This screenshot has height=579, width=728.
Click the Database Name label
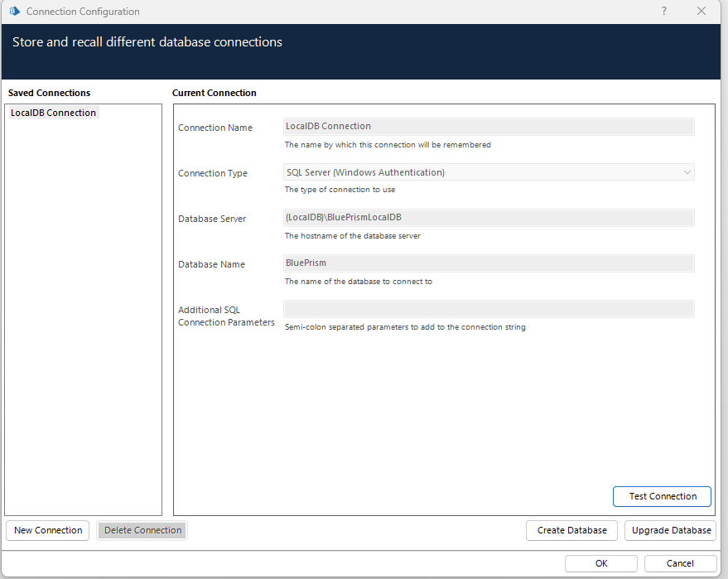(211, 264)
